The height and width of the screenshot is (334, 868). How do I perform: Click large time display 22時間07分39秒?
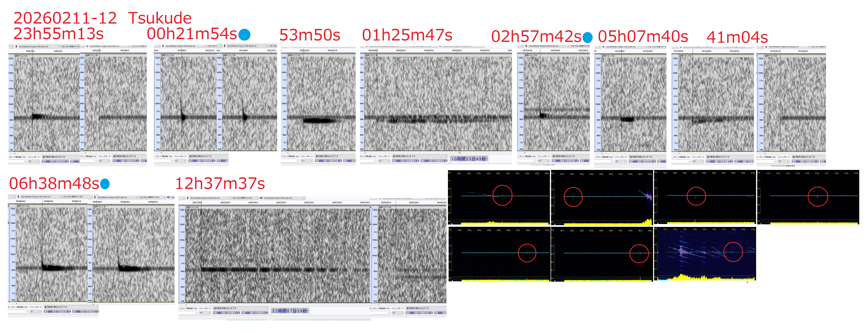(290, 311)
